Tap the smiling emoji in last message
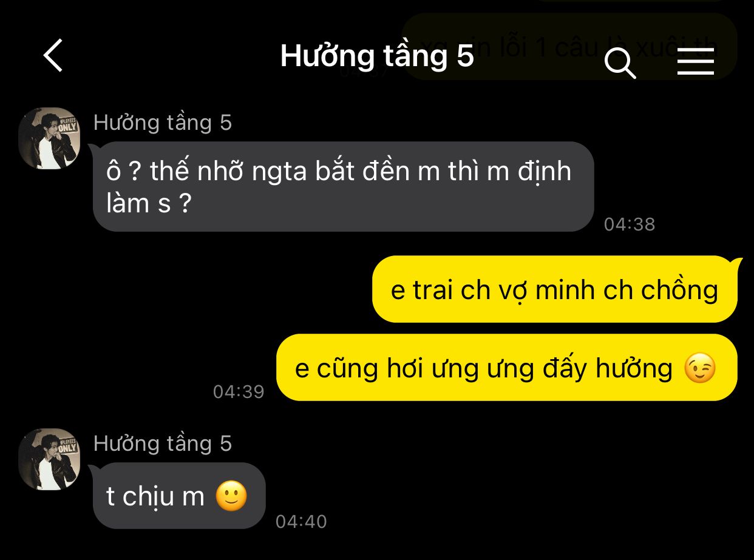 click(232, 496)
